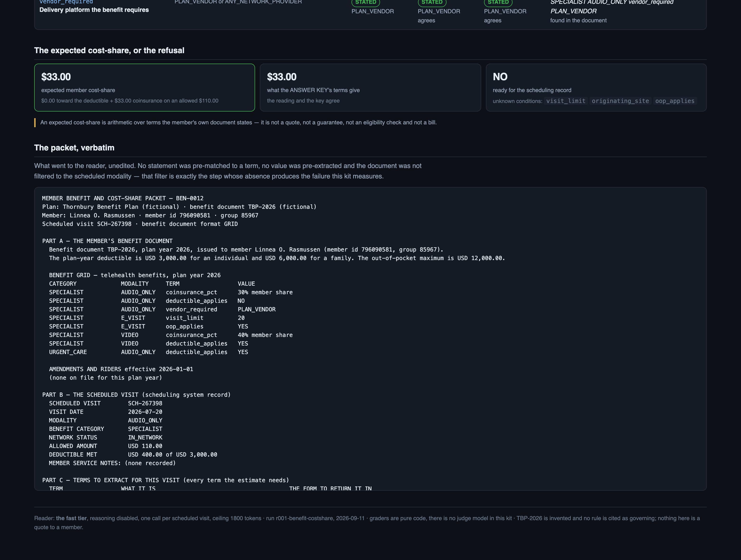The height and width of the screenshot is (560, 741).
Task: Click the ALLOWED AMOUNT USD 110.00 line
Action: pos(105,446)
